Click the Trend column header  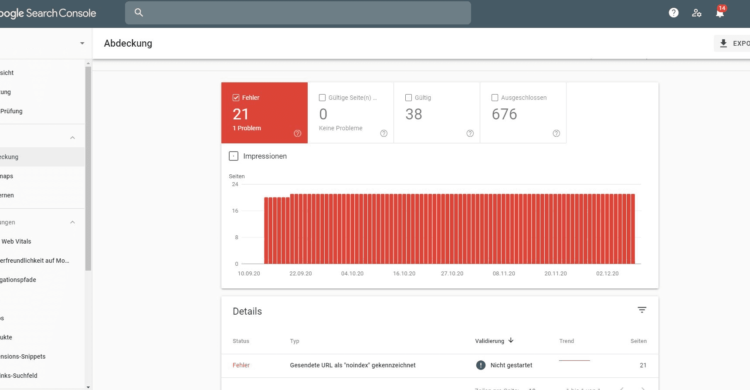click(566, 341)
